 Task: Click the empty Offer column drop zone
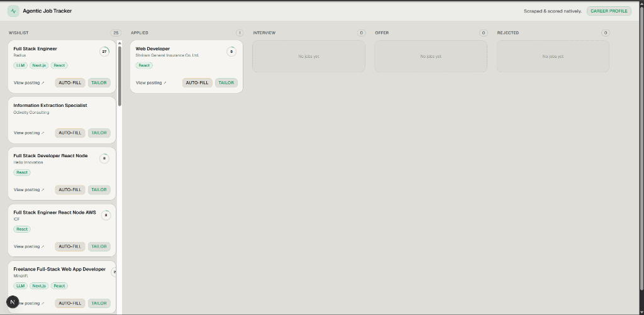click(431, 56)
